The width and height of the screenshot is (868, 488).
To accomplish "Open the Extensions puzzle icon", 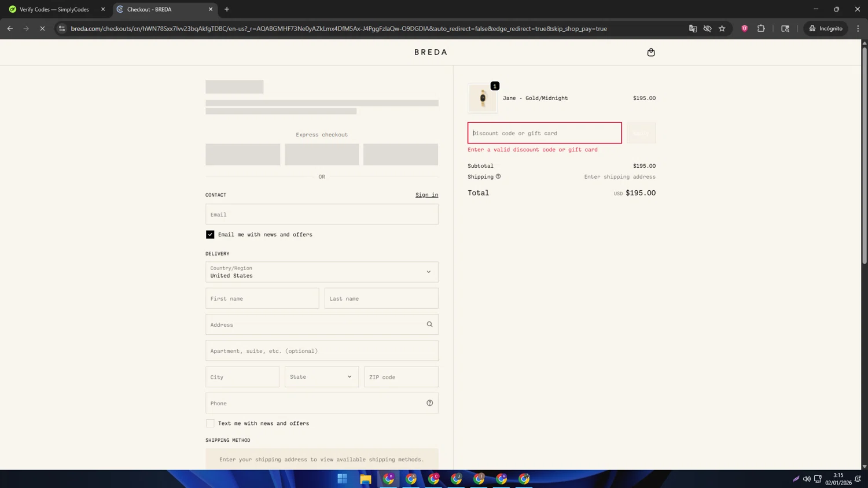I will [761, 28].
